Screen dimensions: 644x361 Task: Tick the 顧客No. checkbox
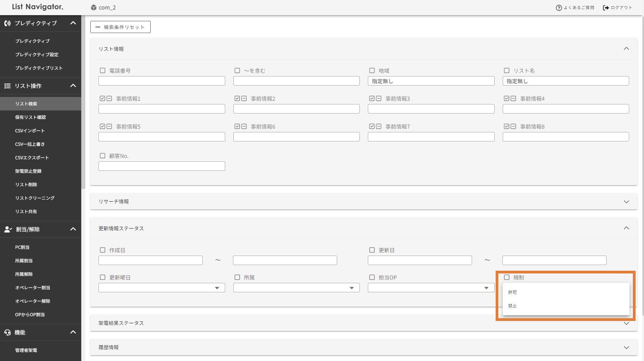coord(103,156)
